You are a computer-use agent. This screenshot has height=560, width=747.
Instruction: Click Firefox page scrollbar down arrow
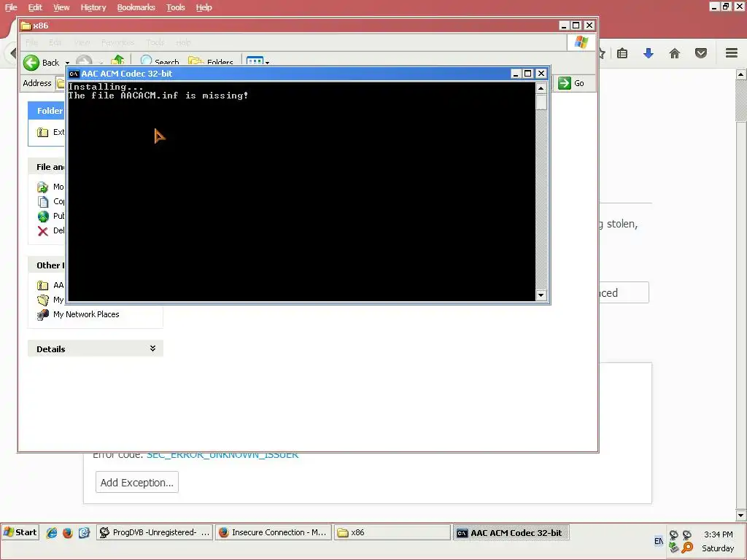[741, 515]
